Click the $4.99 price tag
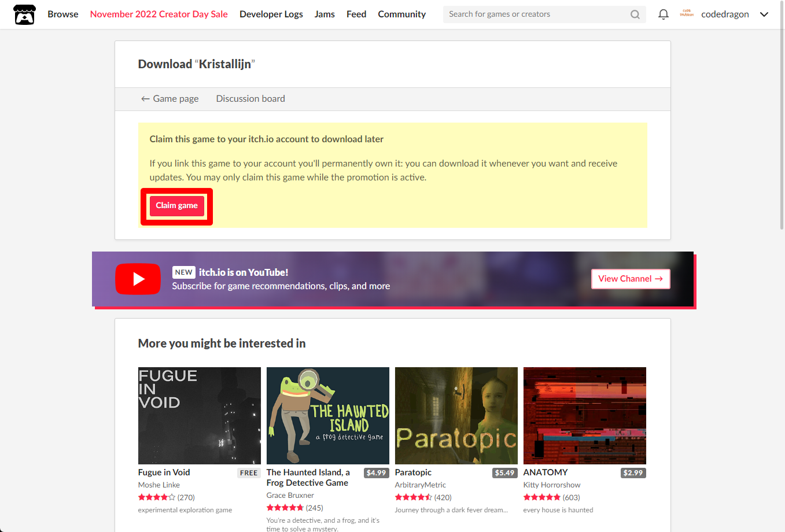Screen dimensions: 785x532 (x=376, y=473)
